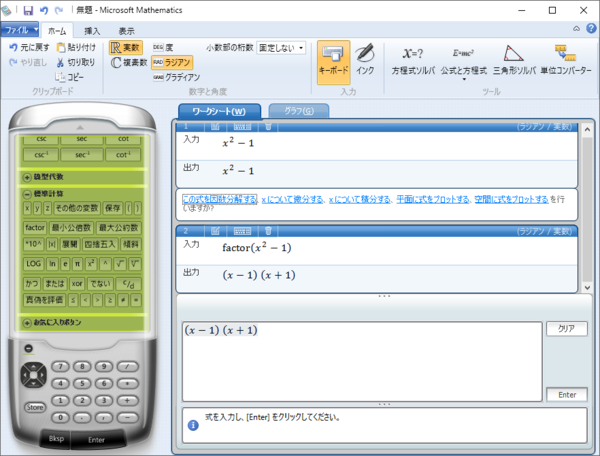Click the Save icon in title bar
Viewport: 600px width, 456px height.
click(x=28, y=10)
